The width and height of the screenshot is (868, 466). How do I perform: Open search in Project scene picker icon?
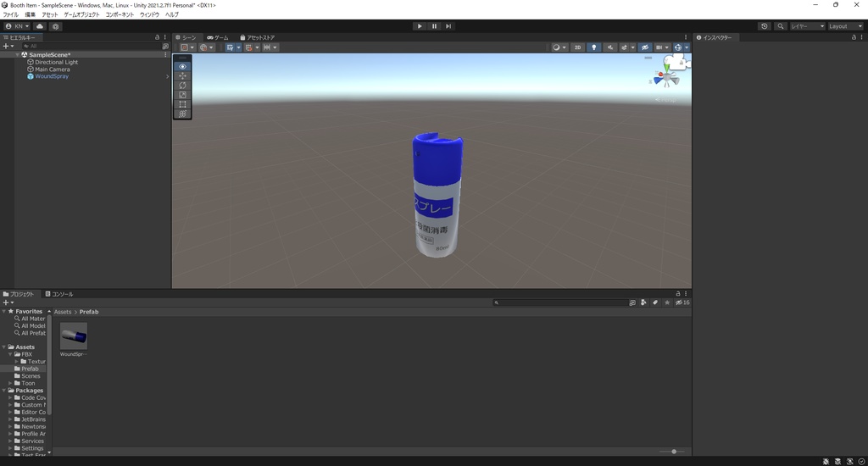coord(632,302)
